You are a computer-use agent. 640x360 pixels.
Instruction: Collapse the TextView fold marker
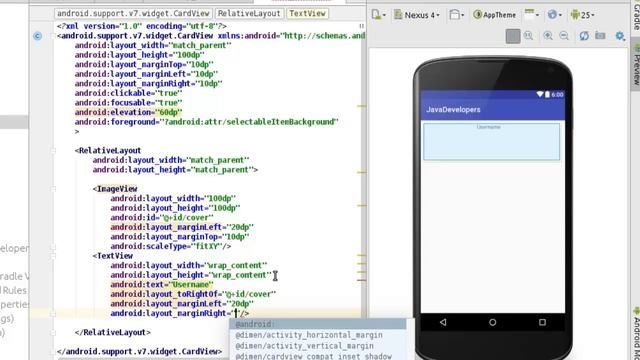pyautogui.click(x=53, y=256)
